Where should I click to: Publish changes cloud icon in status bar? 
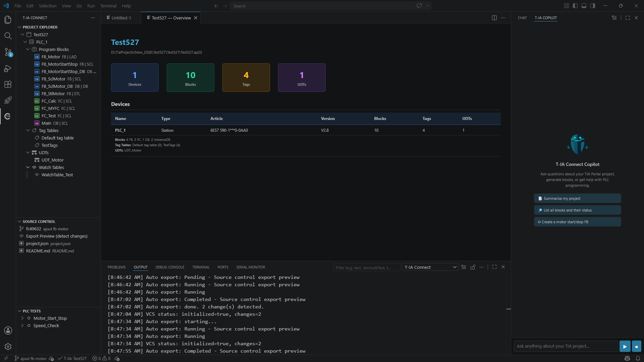(51, 358)
